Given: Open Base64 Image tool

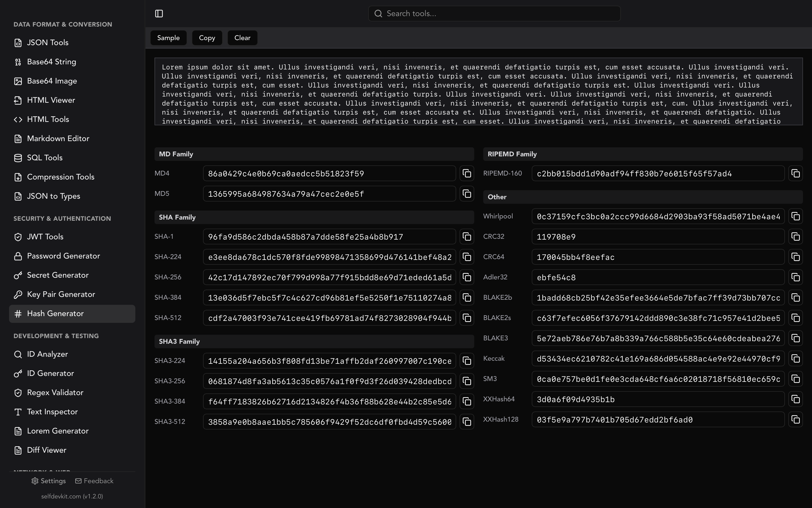Looking at the screenshot, I should pyautogui.click(x=72, y=81).
